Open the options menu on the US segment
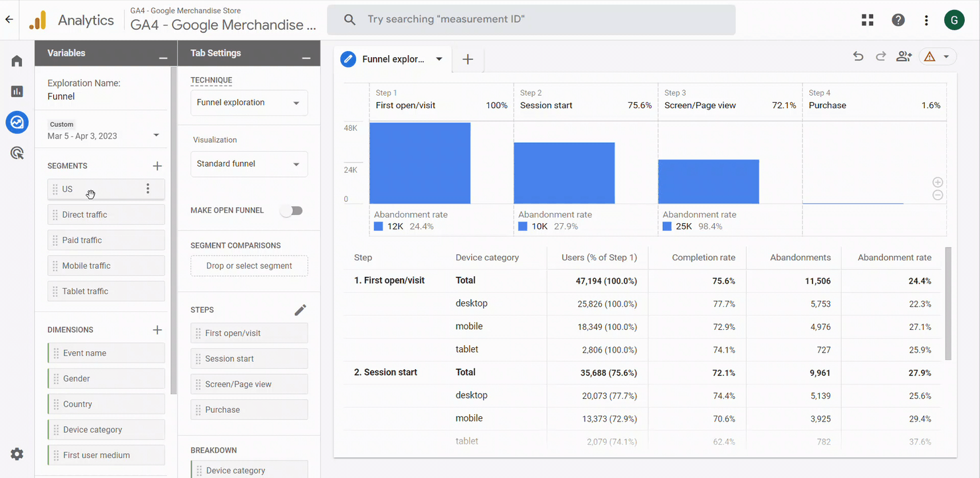Screen dimensions: 980x478 (147, 189)
